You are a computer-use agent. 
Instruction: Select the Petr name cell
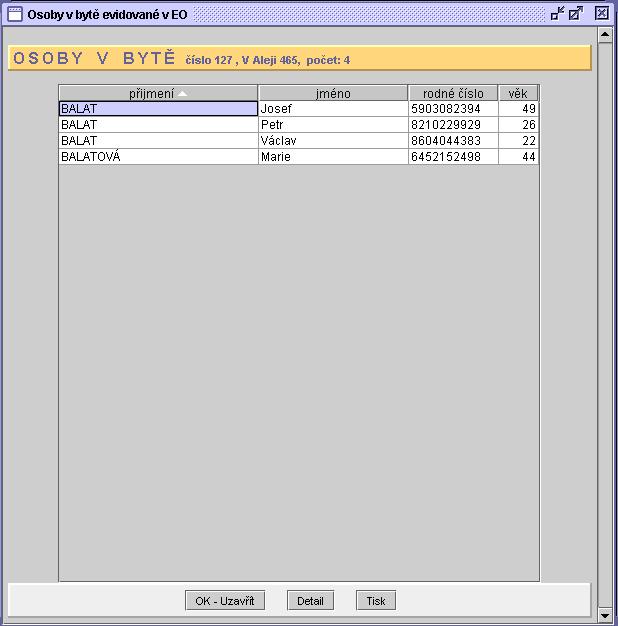coord(333,125)
